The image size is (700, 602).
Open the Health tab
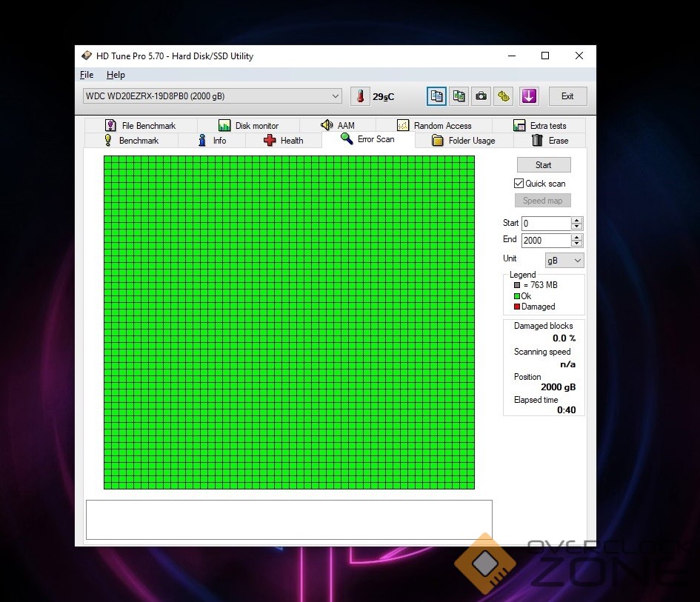(284, 141)
